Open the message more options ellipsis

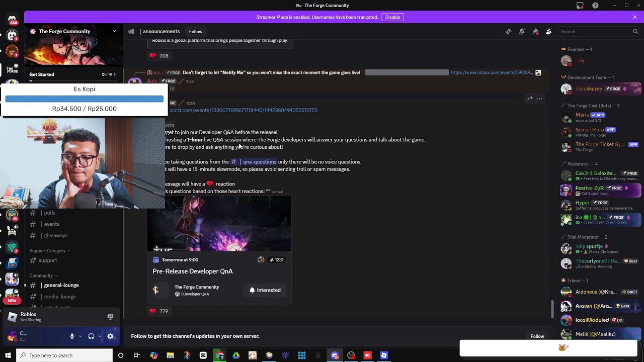pos(539,99)
